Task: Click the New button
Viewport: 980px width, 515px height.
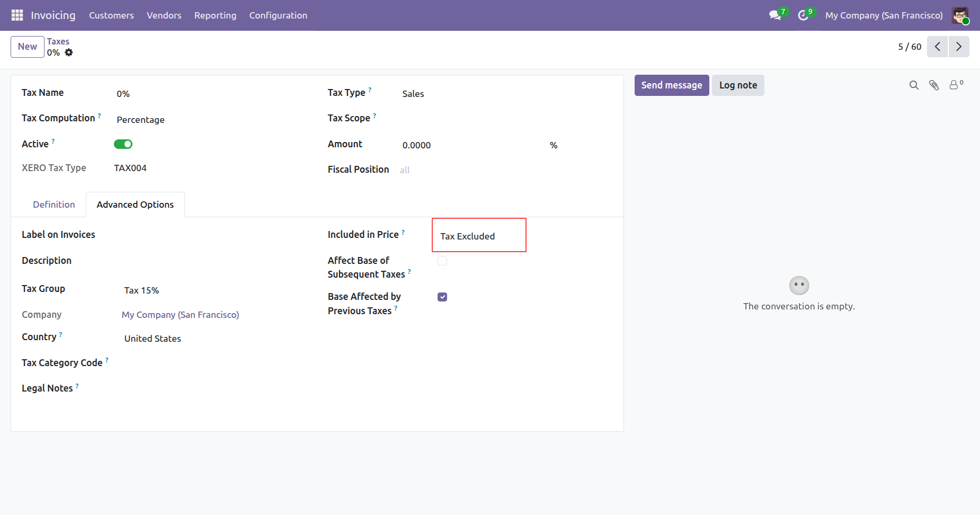Action: [x=28, y=47]
